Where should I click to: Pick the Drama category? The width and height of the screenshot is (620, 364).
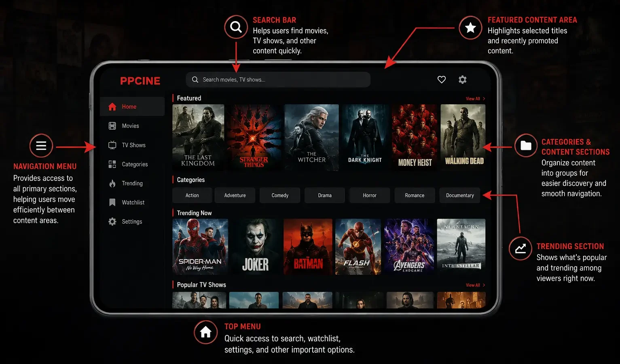coord(325,195)
